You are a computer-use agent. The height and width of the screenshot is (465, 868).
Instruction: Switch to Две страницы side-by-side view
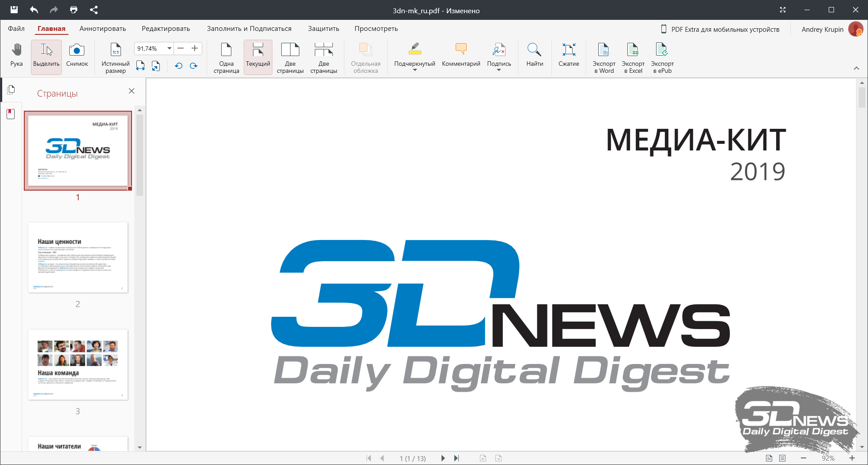coord(290,57)
